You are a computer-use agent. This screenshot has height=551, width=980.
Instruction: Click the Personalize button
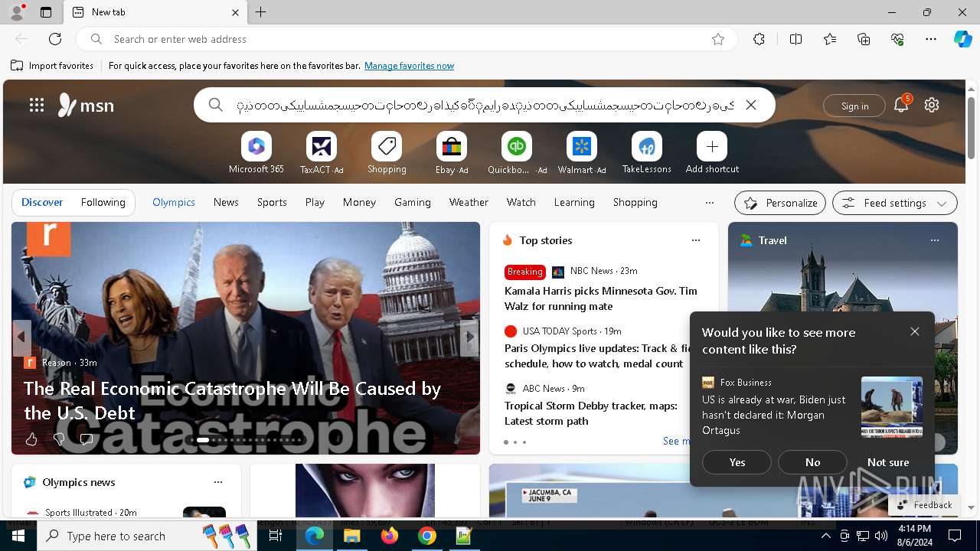[780, 203]
